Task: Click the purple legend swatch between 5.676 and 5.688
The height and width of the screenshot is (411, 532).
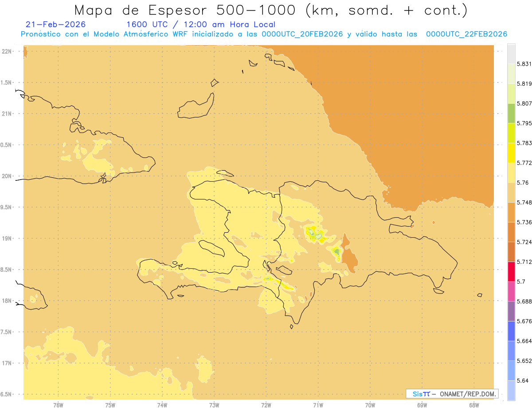Action: (x=511, y=311)
